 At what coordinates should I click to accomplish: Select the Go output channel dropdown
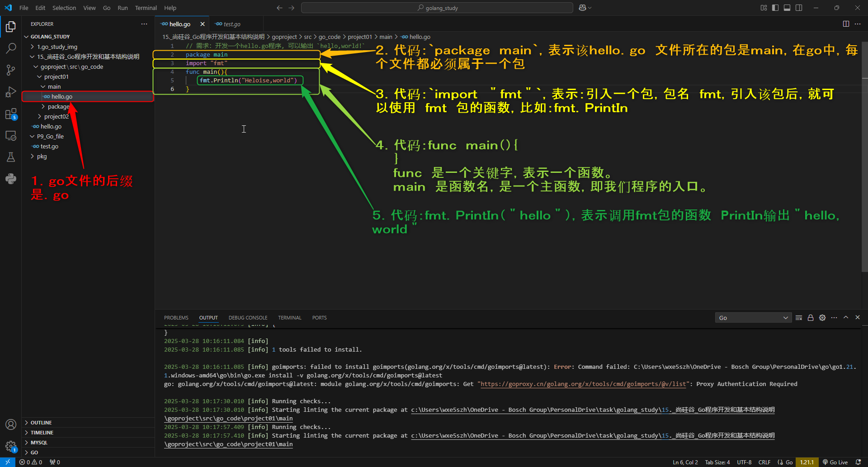click(753, 318)
